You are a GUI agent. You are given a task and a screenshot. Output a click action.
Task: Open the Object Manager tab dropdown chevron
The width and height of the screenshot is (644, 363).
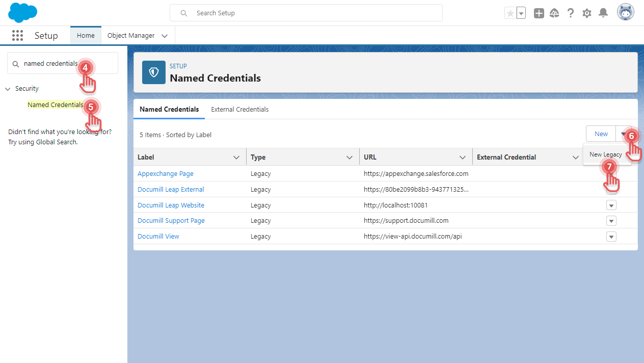(165, 36)
